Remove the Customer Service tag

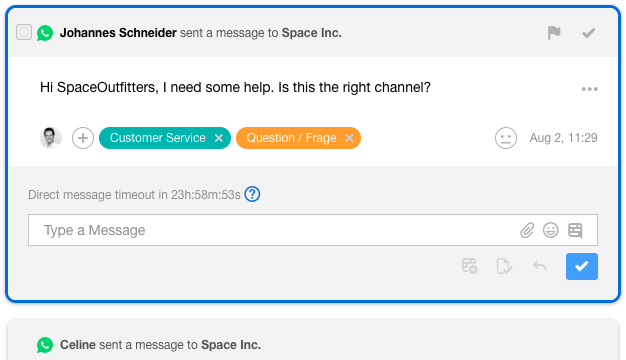click(219, 138)
